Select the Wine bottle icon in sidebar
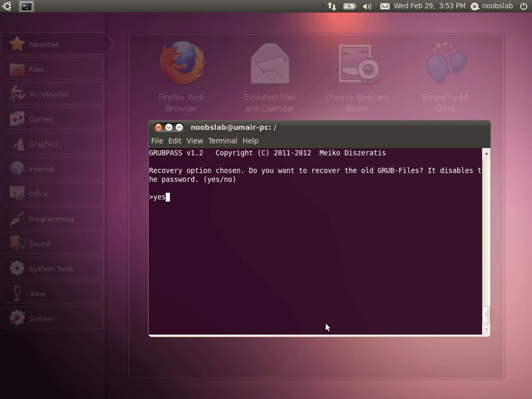This screenshot has width=532, height=399. 17,294
